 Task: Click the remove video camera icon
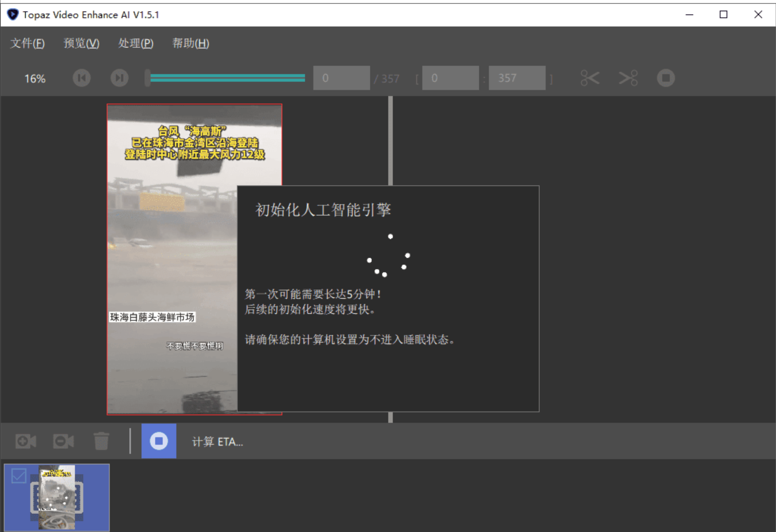click(64, 441)
